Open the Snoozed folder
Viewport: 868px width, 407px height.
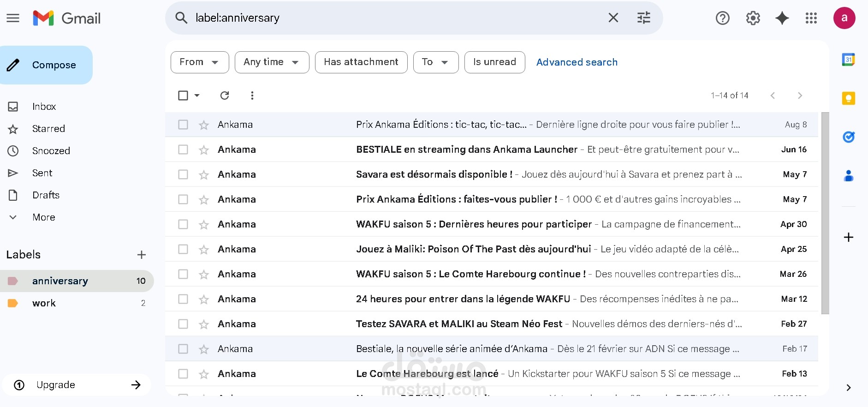[51, 151]
